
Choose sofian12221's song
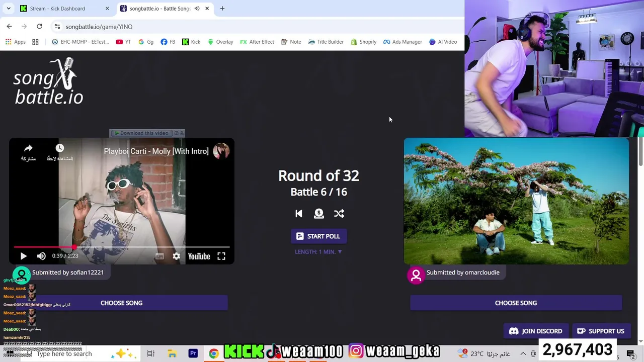pos(121,303)
